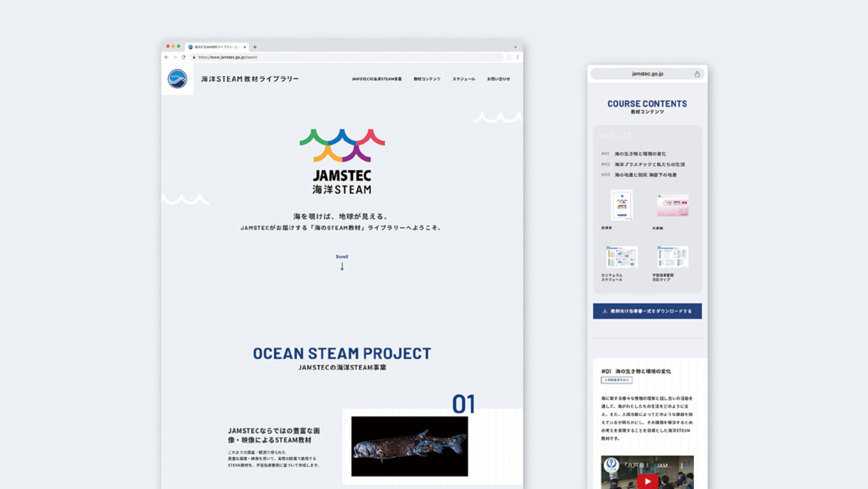
Task: Click the small tag under #01 heading
Action: (617, 380)
